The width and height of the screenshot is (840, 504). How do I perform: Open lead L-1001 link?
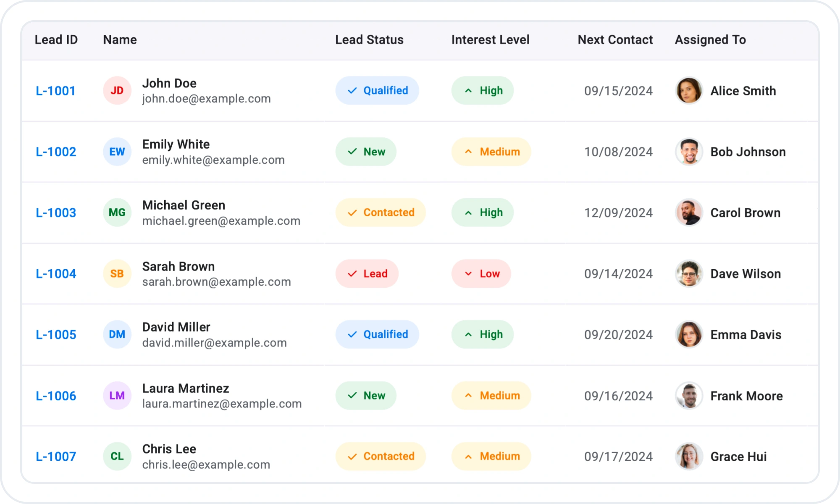tap(55, 91)
